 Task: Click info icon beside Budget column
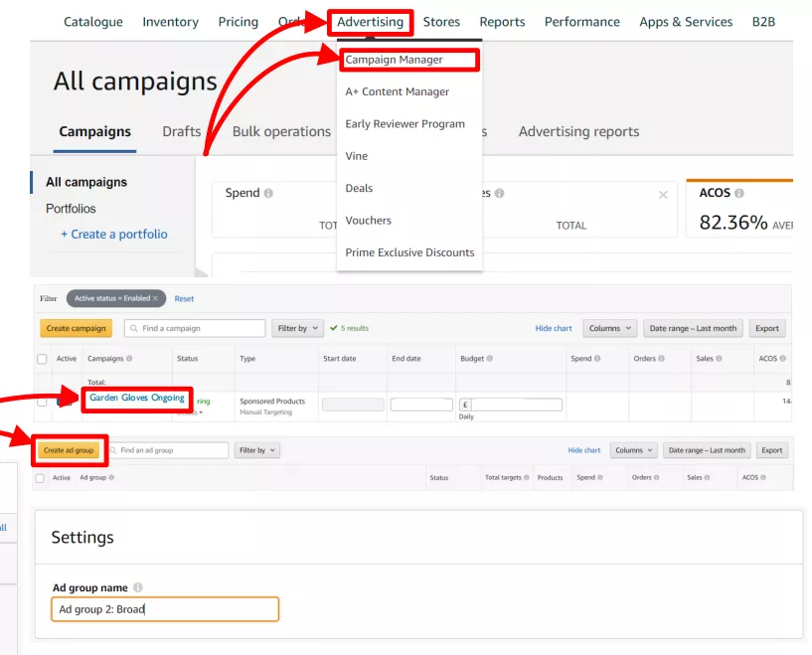coord(490,358)
